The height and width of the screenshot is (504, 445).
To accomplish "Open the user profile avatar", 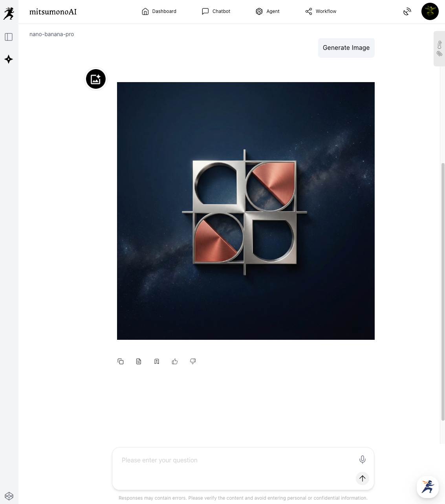I will pos(430,11).
